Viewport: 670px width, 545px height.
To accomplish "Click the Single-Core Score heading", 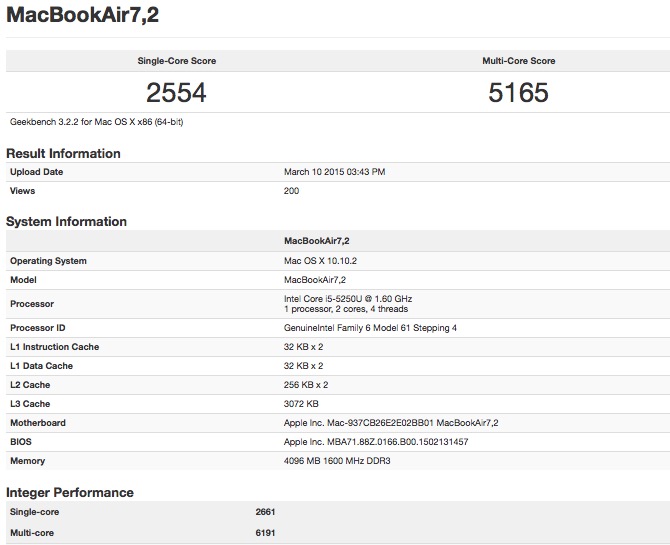I will pos(176,61).
